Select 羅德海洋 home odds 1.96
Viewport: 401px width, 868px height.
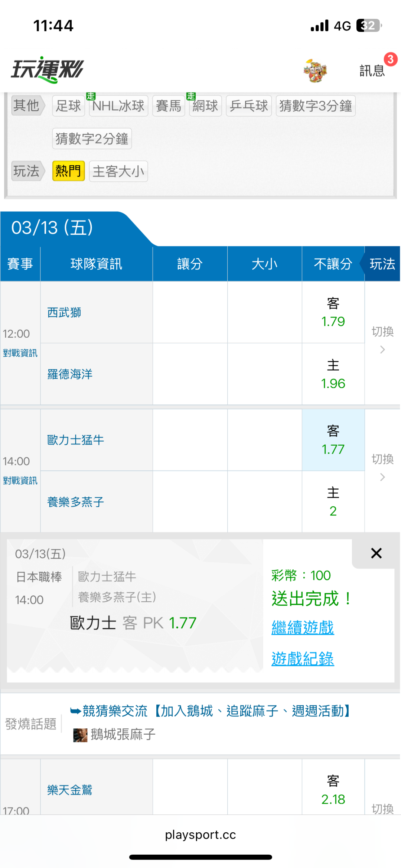click(333, 374)
